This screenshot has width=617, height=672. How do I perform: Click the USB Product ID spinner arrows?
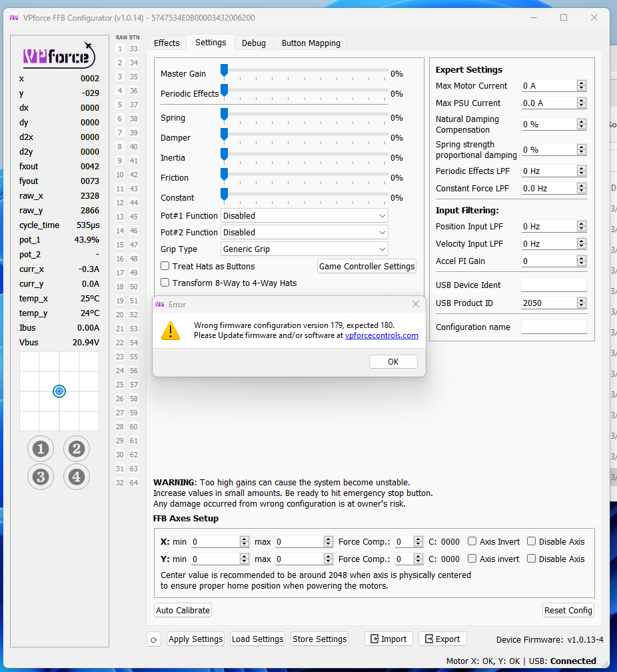pos(582,303)
